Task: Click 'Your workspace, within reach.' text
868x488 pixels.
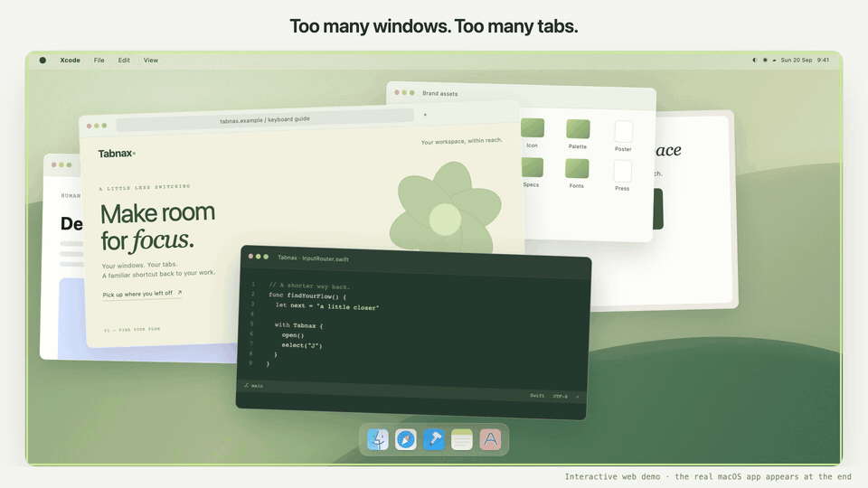Action: click(x=462, y=141)
